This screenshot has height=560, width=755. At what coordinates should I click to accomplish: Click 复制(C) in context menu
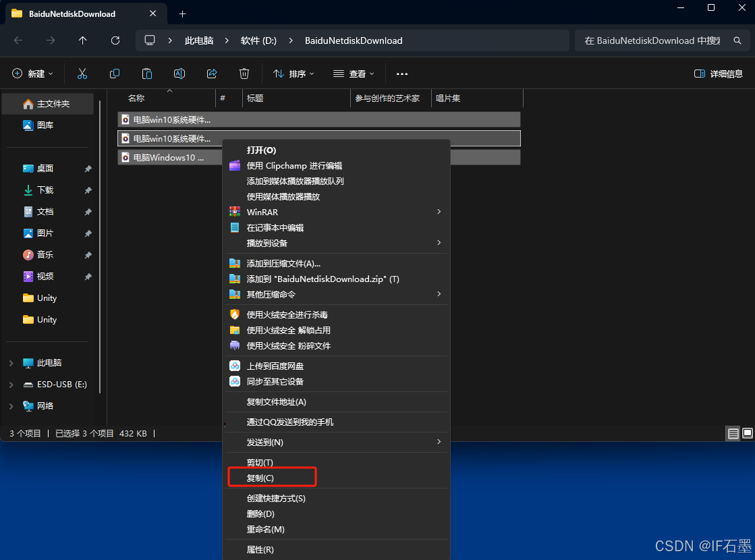[x=336, y=478]
